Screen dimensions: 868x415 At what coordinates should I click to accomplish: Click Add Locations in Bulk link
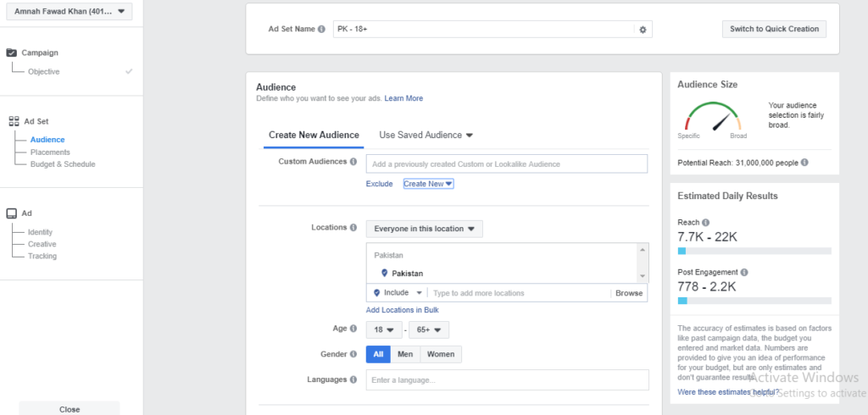coord(403,310)
